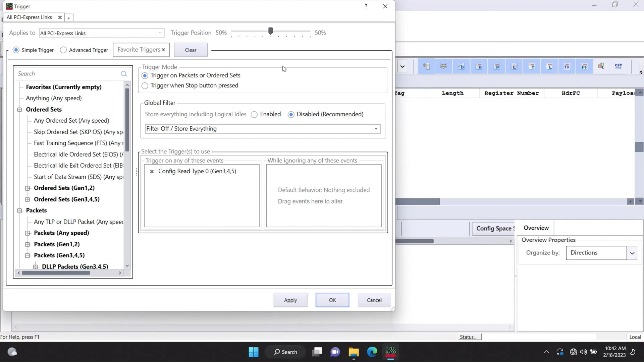Open File Explorer from the taskbar
The width and height of the screenshot is (644, 362).
click(354, 352)
